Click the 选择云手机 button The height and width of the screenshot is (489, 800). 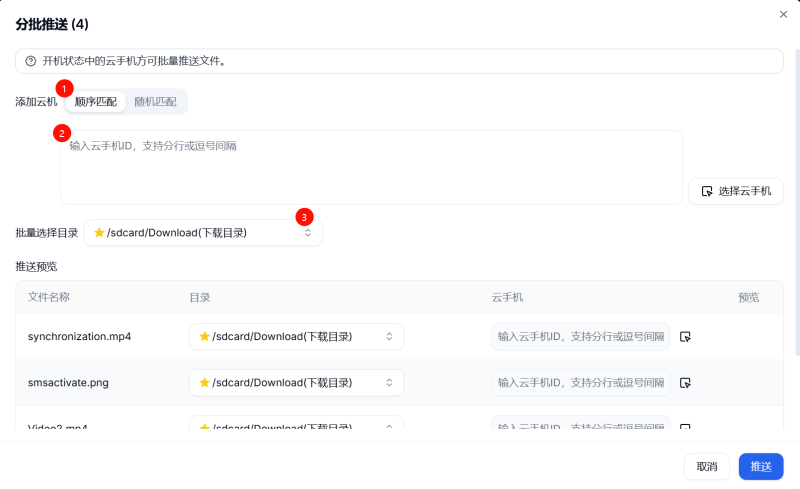tap(736, 191)
